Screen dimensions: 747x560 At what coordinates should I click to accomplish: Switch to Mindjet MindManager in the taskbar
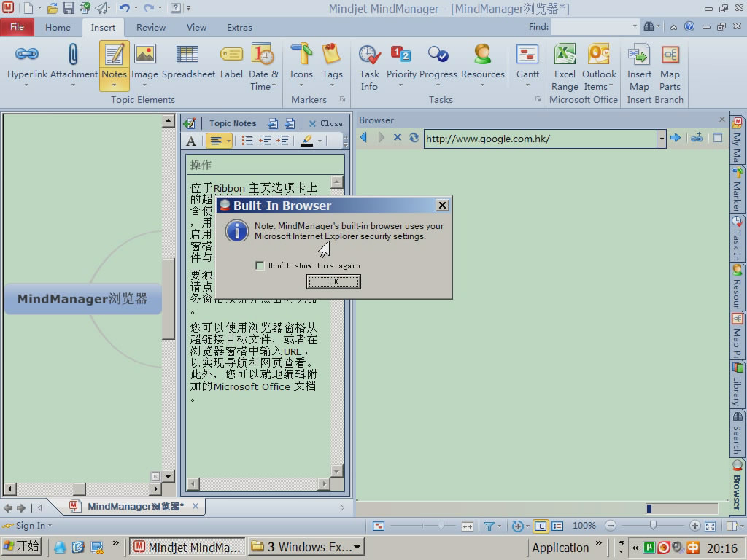(x=187, y=547)
